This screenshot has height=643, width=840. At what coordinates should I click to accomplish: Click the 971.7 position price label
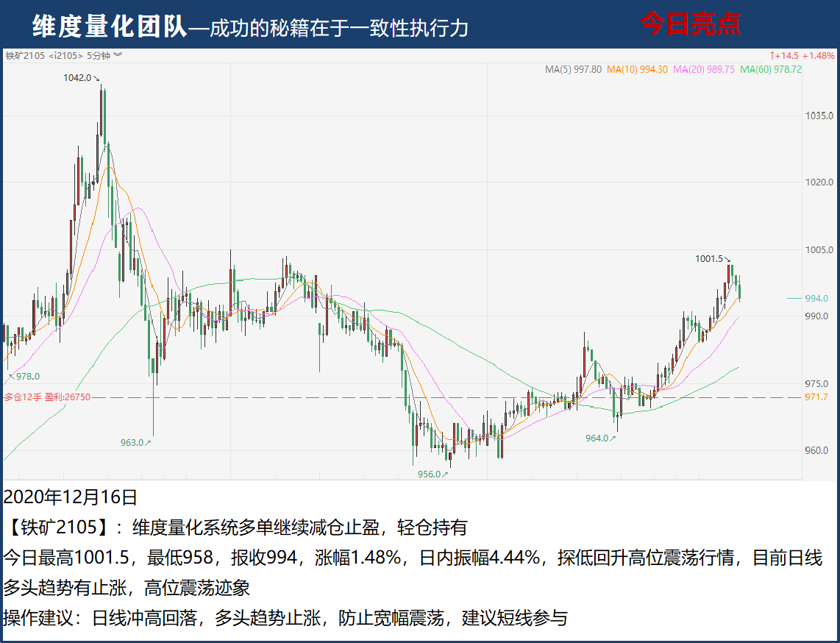click(816, 397)
